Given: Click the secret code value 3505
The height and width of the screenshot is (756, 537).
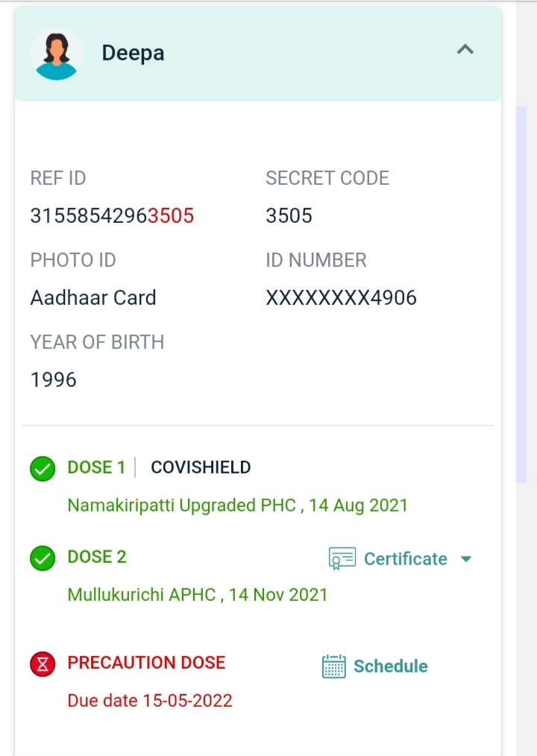Looking at the screenshot, I should pyautogui.click(x=289, y=216).
